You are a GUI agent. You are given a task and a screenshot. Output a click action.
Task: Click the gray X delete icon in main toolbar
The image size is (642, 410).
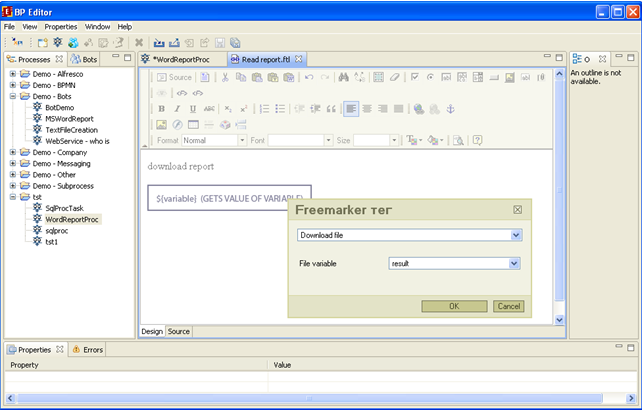pyautogui.click(x=139, y=43)
